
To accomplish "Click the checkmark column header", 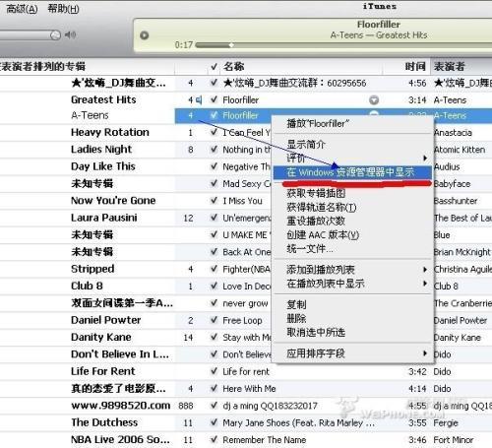I will point(214,67).
